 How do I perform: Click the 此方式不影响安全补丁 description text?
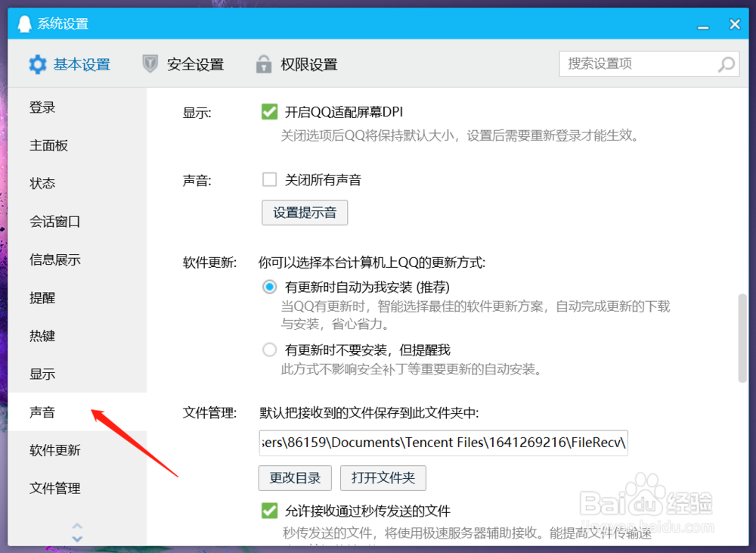click(412, 370)
